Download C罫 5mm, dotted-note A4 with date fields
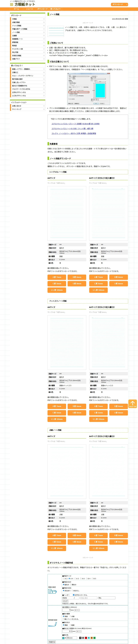Screen dimensions: 138x644 coord(98,413)
